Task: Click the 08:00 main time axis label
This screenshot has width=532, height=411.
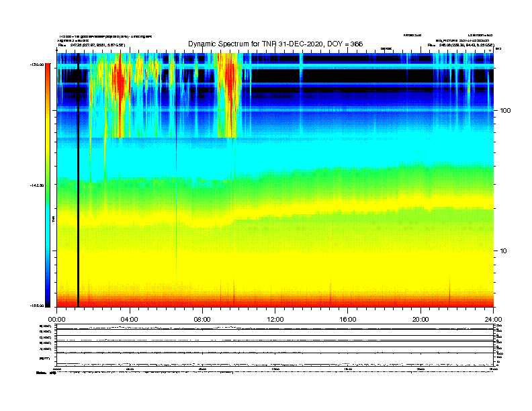Action: [202, 320]
